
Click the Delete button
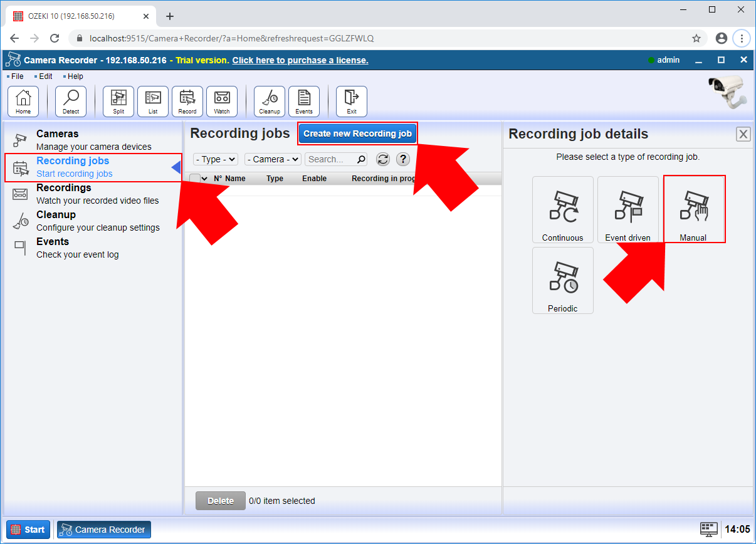[221, 501]
